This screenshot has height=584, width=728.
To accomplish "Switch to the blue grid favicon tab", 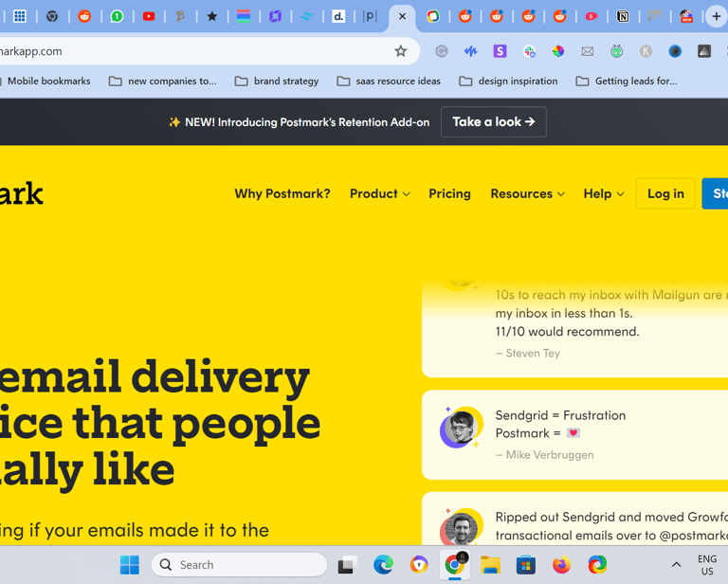I will (20, 17).
